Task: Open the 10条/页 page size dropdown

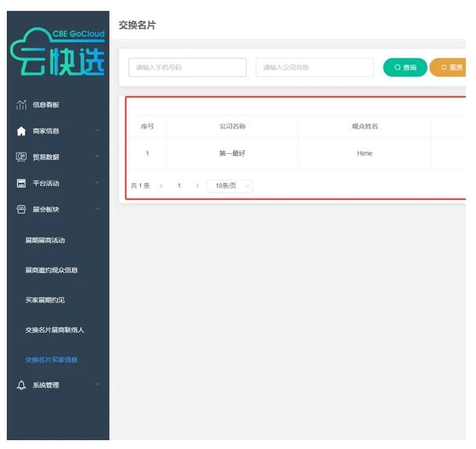Action: (x=229, y=186)
